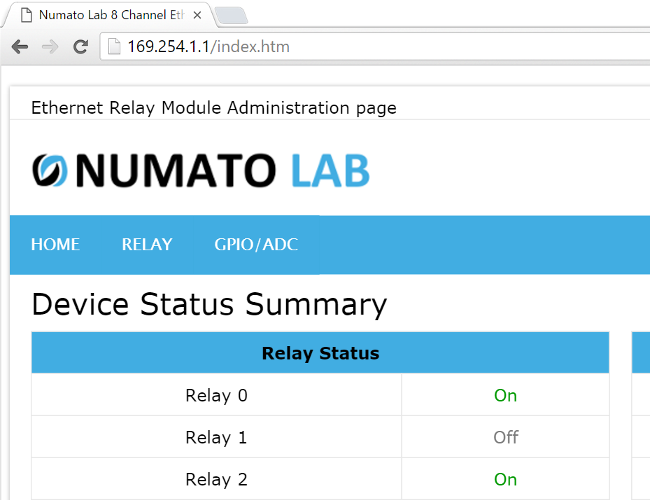
Task: Click the Relay 2 label
Action: point(216,480)
